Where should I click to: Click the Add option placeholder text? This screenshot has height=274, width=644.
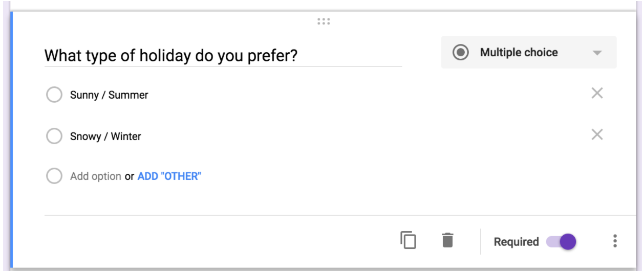point(96,176)
